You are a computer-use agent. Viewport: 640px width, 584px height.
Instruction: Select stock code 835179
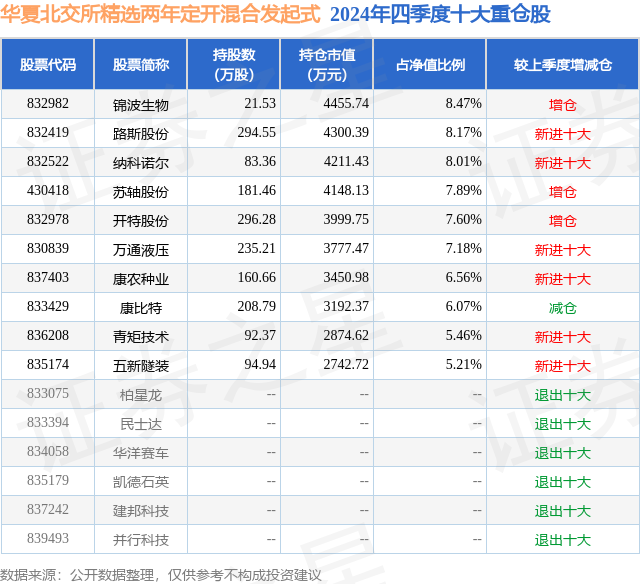point(48,480)
